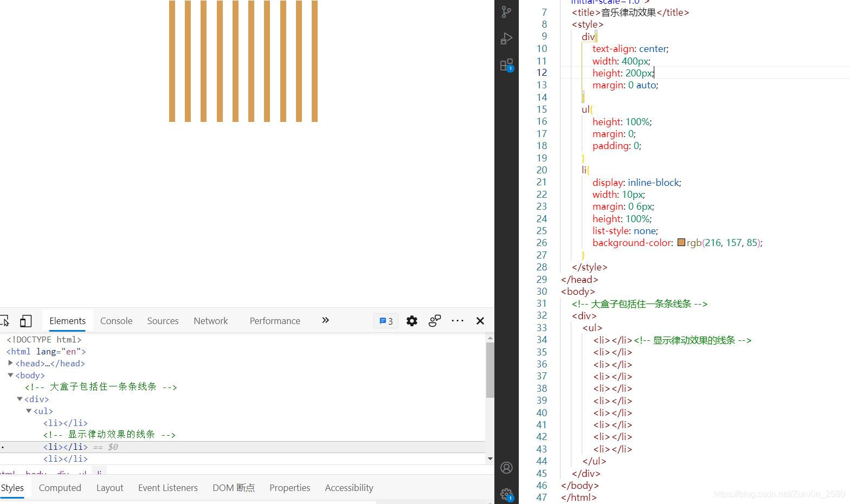
Task: Open Event Listeners pane tab
Action: pos(168,488)
